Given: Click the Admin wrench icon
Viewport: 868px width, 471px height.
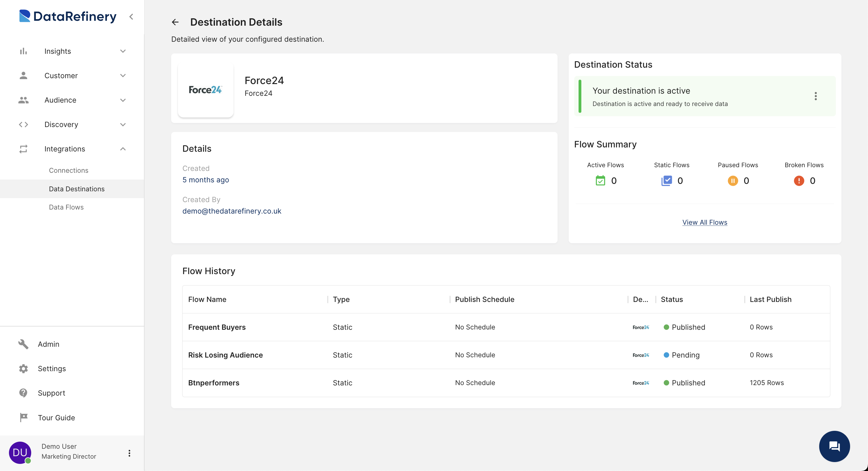Looking at the screenshot, I should click(x=23, y=344).
